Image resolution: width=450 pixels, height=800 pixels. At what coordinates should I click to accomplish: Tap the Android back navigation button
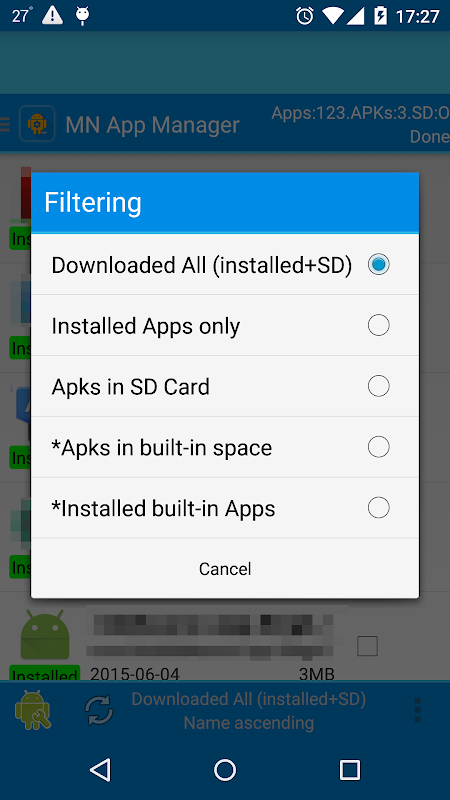(x=100, y=770)
